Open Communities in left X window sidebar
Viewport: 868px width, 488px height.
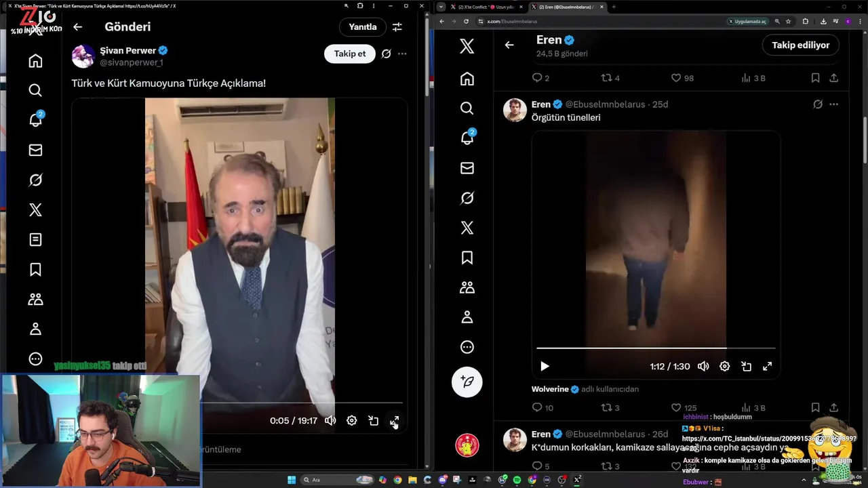pyautogui.click(x=35, y=300)
